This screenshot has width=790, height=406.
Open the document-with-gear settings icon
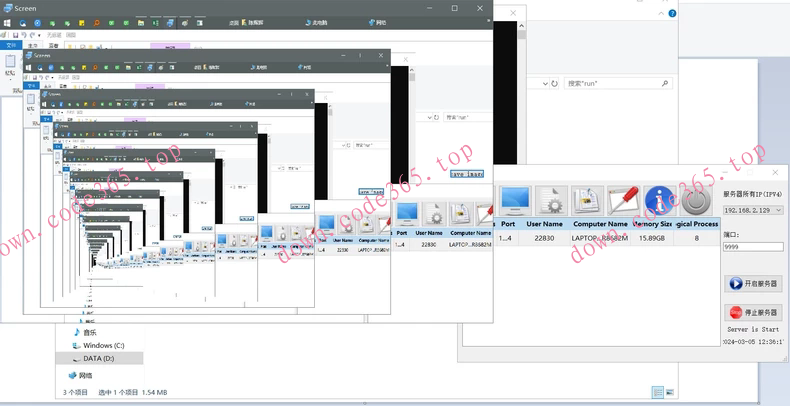click(x=551, y=200)
